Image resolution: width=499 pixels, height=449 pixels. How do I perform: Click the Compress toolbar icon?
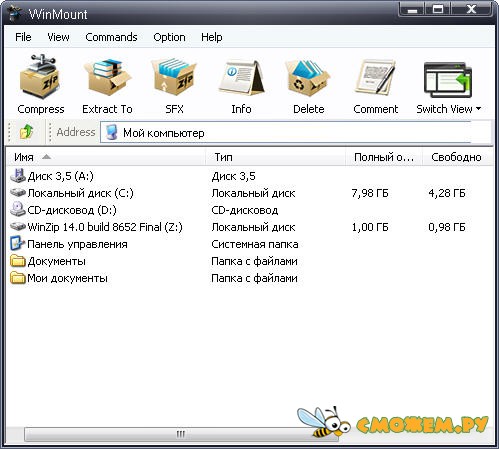(40, 77)
